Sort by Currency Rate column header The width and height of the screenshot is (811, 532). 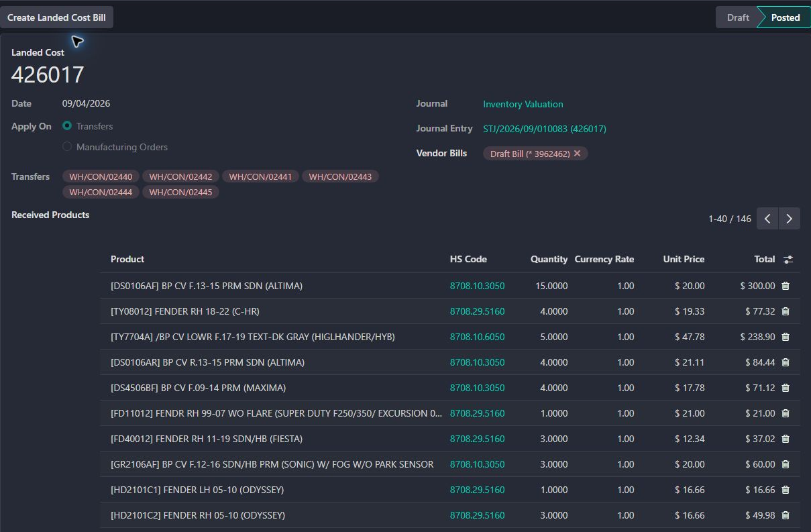click(604, 259)
